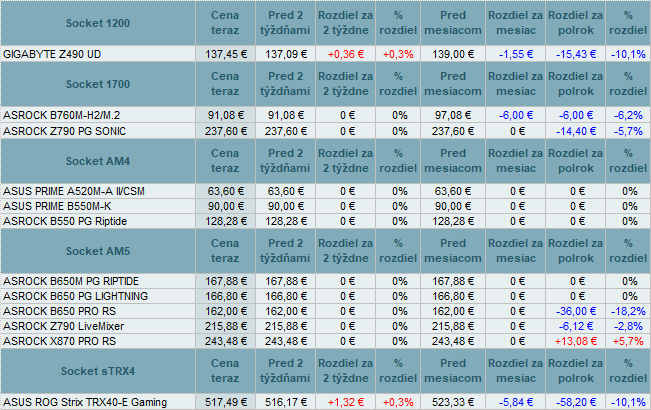Click the 166,80 € current price cell
Screen dimensions: 651x410
[x=225, y=296]
